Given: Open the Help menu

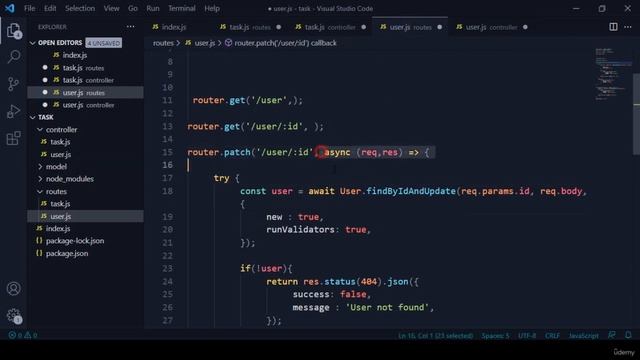Looking at the screenshot, I should [x=212, y=8].
